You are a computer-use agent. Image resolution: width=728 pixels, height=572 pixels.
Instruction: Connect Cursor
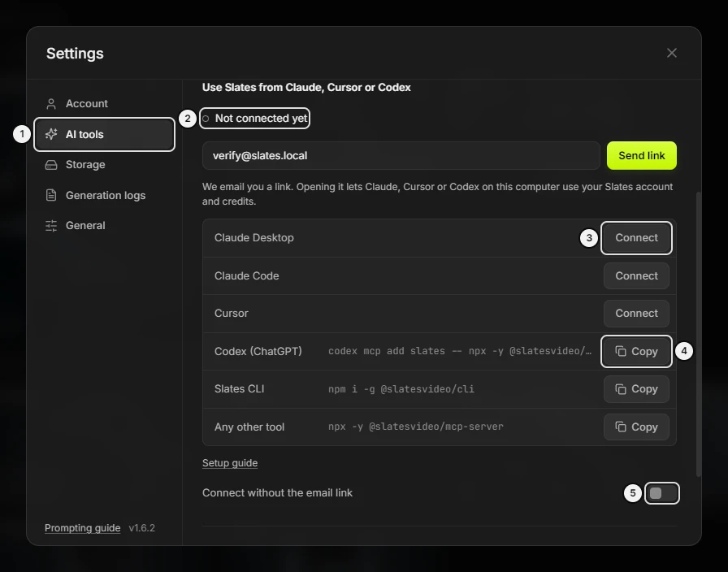tap(636, 314)
